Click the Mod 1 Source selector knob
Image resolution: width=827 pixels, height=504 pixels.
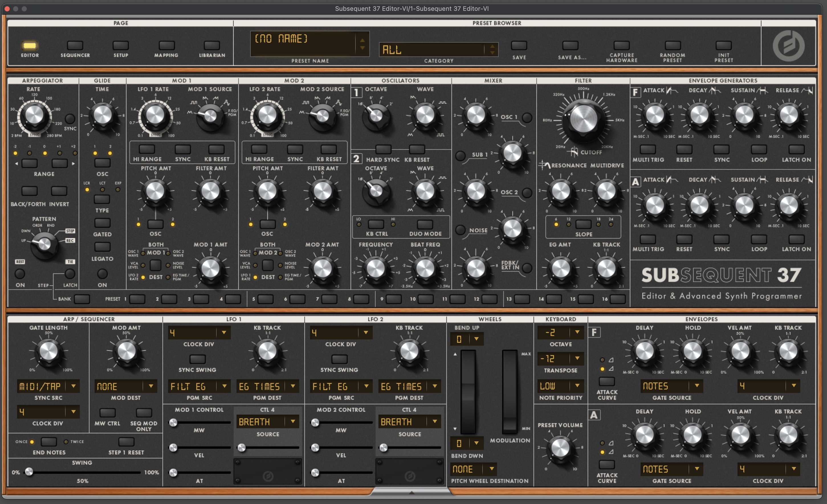pyautogui.click(x=210, y=116)
